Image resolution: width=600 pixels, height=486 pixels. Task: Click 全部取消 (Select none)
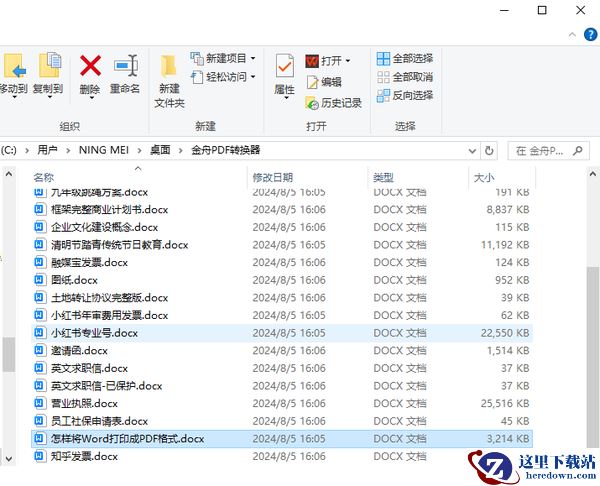coord(405,77)
